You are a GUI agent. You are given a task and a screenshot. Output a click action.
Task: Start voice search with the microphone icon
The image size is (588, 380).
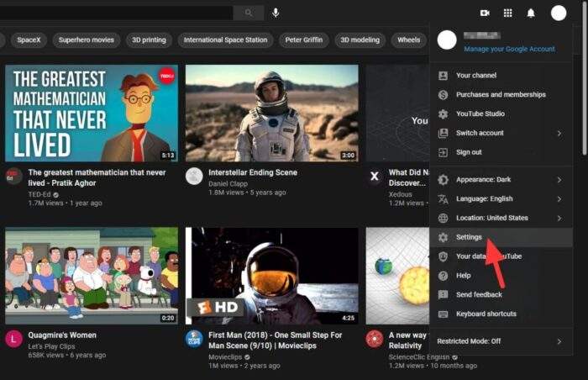(x=276, y=13)
